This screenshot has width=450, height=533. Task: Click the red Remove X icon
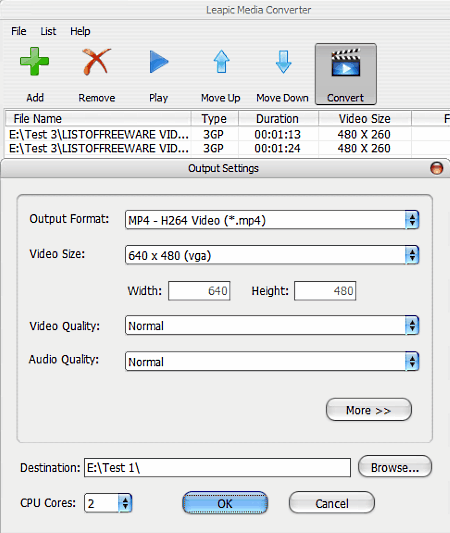tap(97, 62)
